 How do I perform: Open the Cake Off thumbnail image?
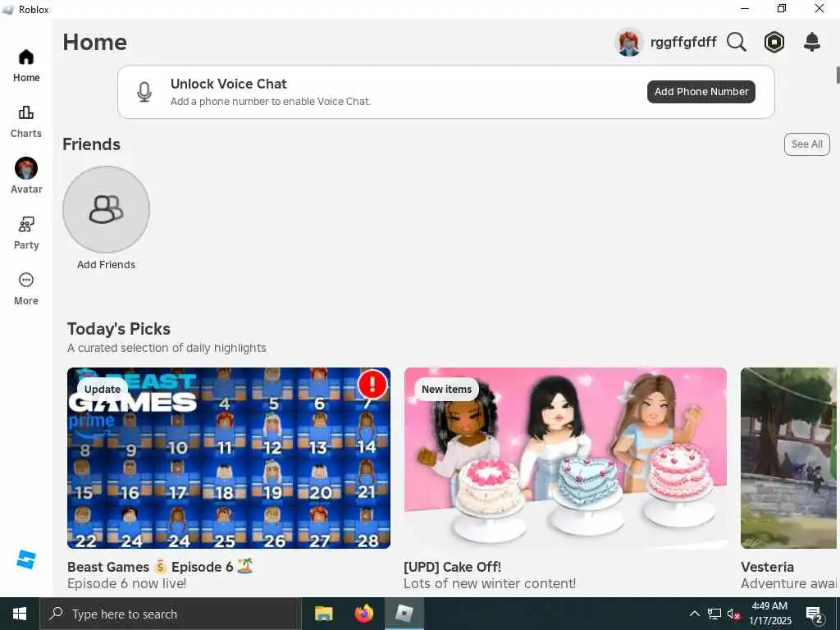(565, 458)
